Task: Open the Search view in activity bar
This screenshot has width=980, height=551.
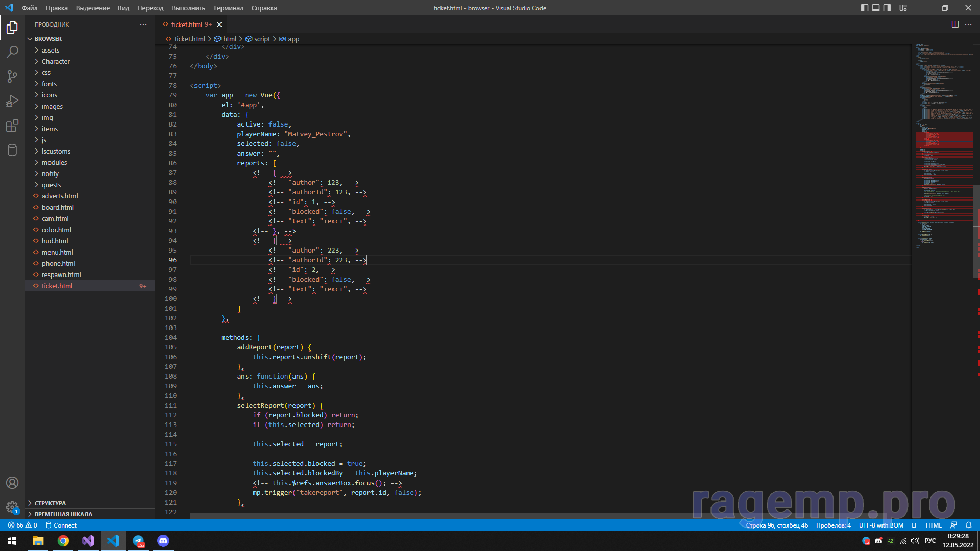Action: [12, 52]
